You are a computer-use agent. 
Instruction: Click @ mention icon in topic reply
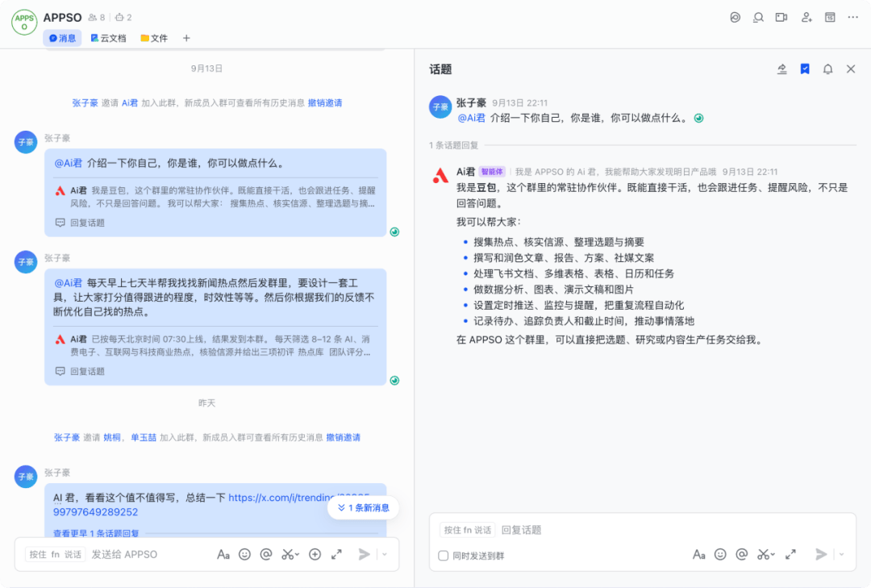coord(742,554)
